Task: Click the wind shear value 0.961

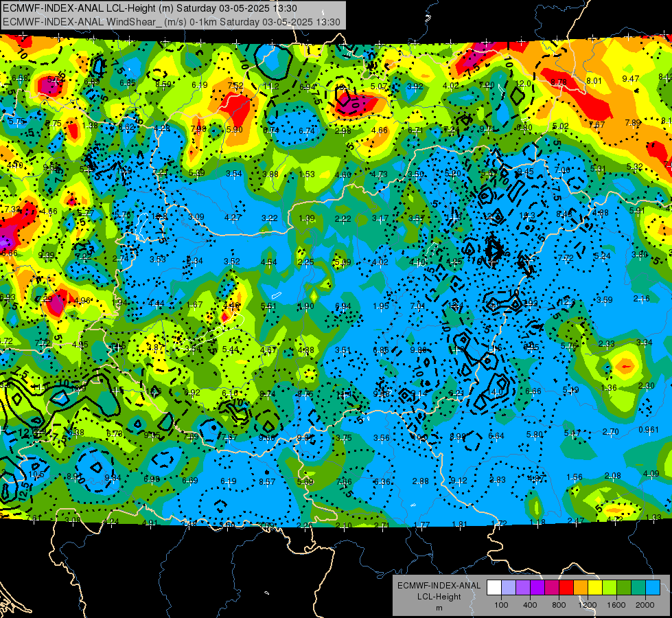Action: point(649,429)
